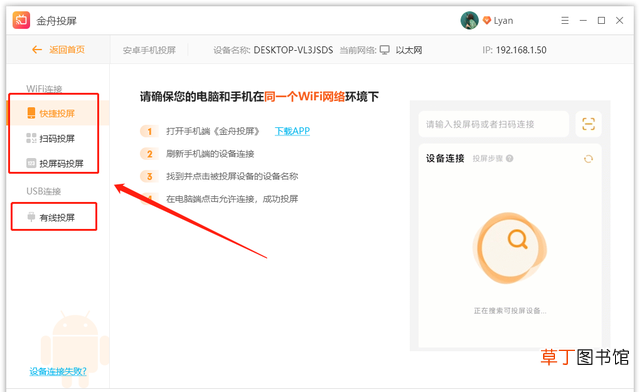Click the VIP diamond badge next to Lyan
640x392 pixels.
(x=487, y=20)
